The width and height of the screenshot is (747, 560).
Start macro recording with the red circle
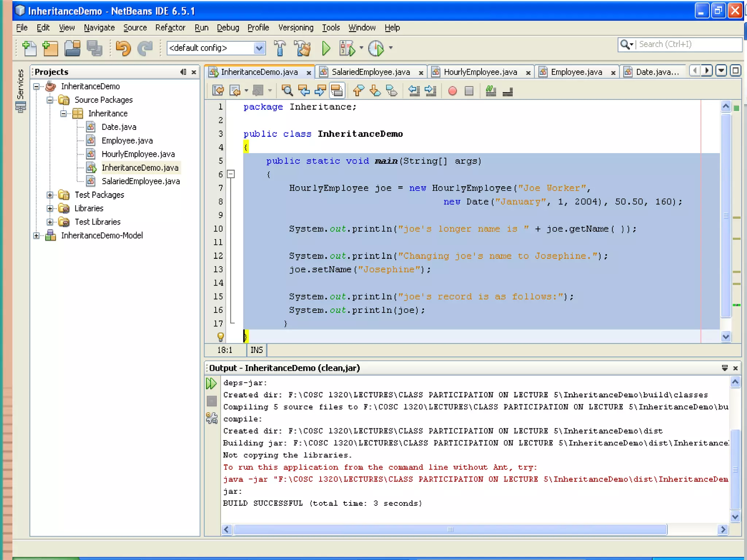pos(452,91)
